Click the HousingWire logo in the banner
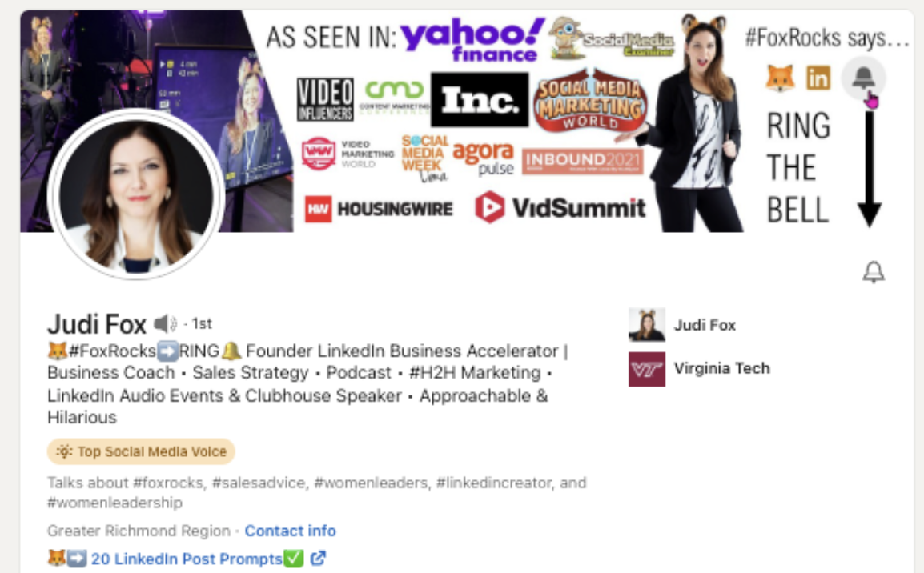Viewport: 924px width, 573px height. click(x=378, y=209)
